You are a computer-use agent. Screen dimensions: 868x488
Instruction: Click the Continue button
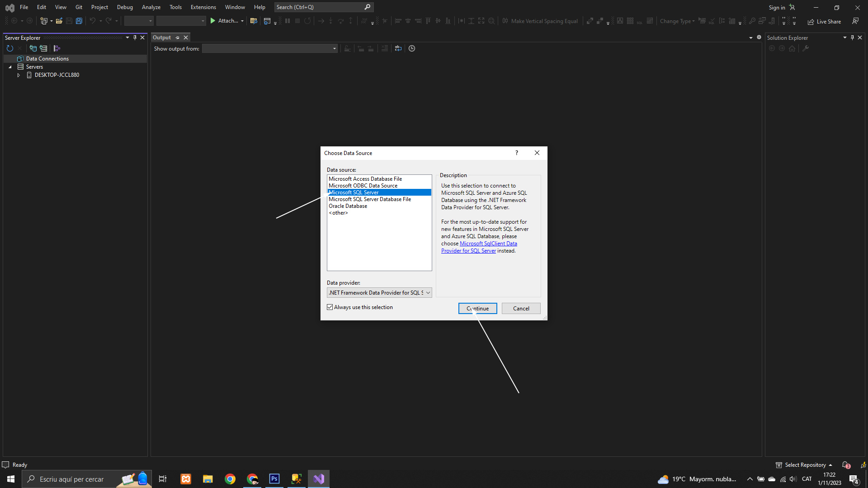click(x=477, y=309)
